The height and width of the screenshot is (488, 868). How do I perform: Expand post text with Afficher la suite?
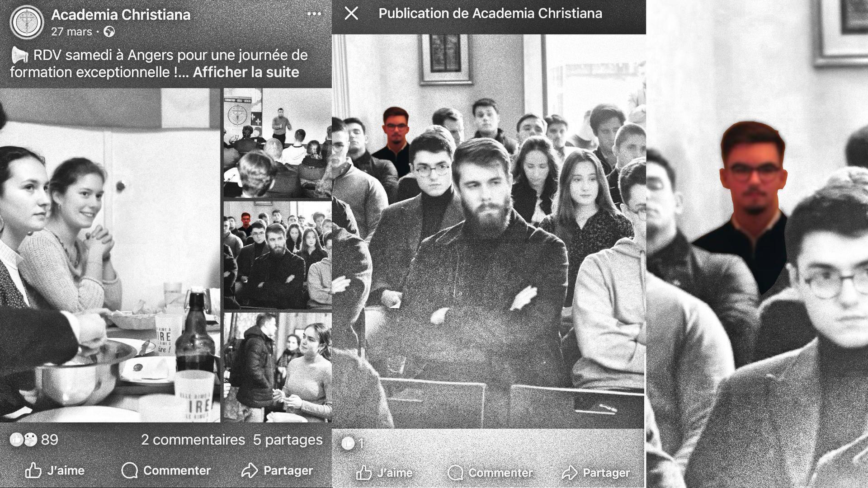coord(246,72)
